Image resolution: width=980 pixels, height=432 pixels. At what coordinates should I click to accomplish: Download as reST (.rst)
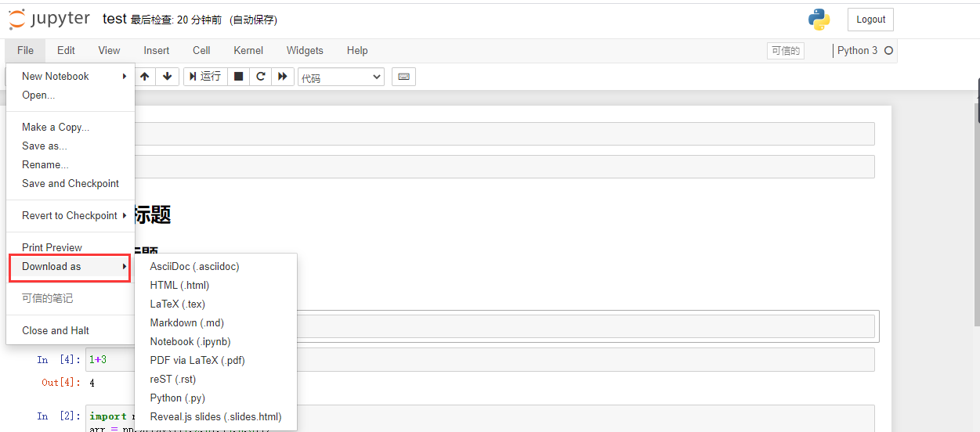click(x=216, y=379)
